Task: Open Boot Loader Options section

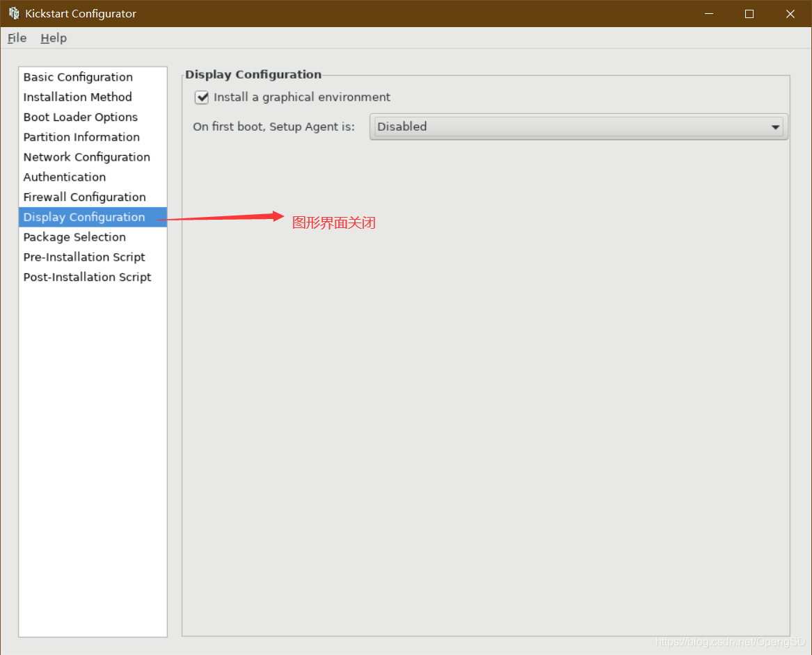Action: (93, 117)
